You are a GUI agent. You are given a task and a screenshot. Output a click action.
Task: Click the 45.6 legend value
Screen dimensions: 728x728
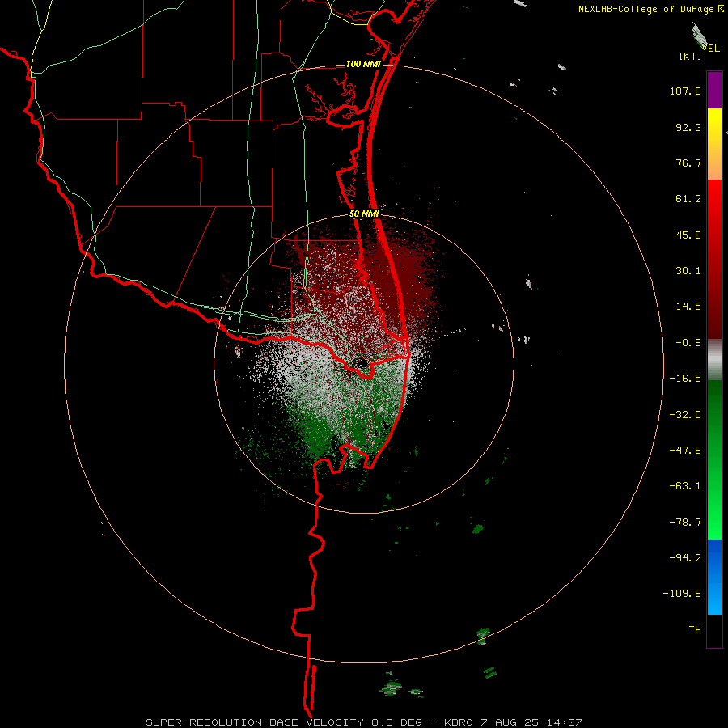pyautogui.click(x=688, y=235)
